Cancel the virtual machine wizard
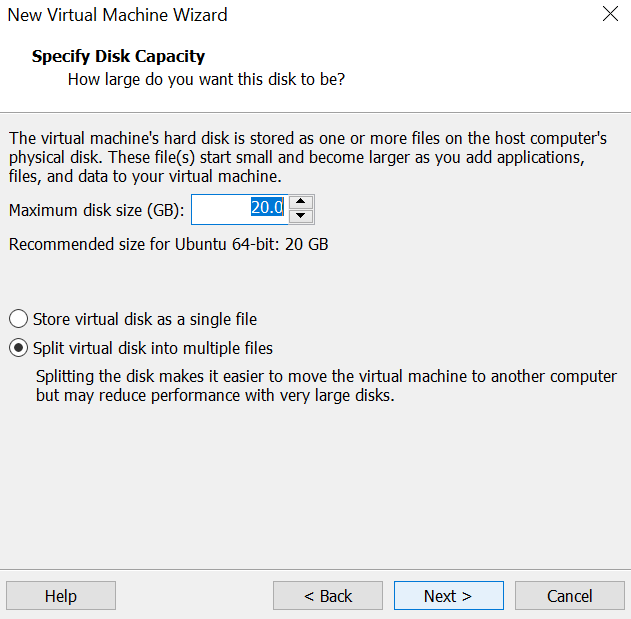The height and width of the screenshot is (619, 631). (x=569, y=596)
